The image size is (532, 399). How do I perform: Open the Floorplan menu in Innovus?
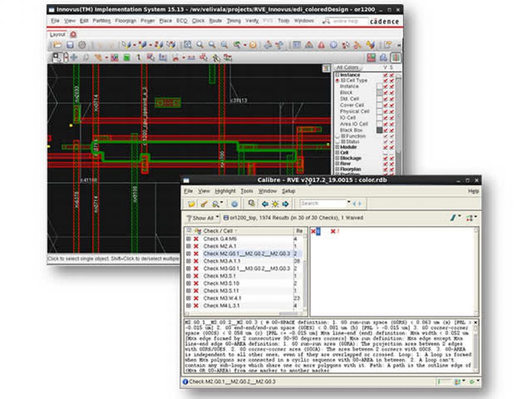(x=125, y=21)
